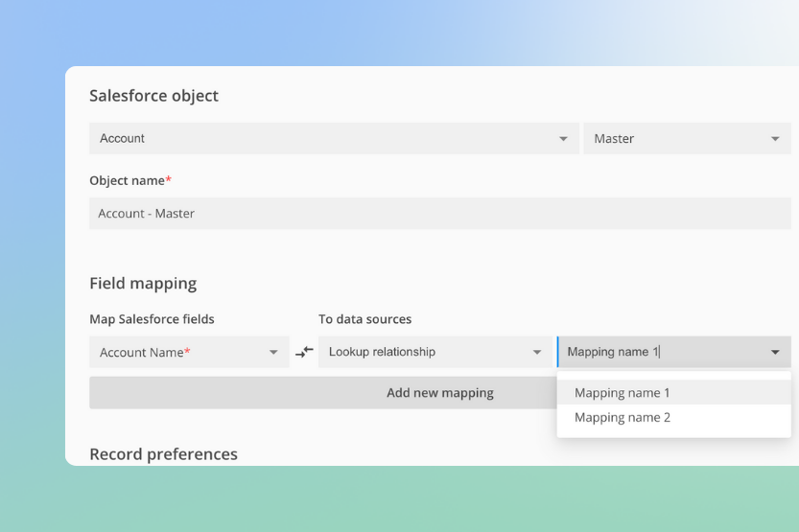Choose Mapping name 2 from the list
This screenshot has height=532, width=799.
point(623,418)
